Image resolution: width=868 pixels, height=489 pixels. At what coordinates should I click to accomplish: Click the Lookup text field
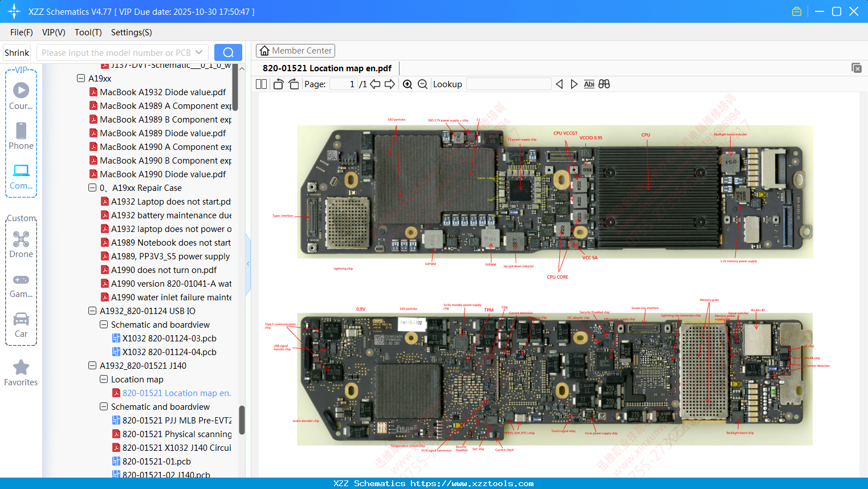tap(509, 84)
